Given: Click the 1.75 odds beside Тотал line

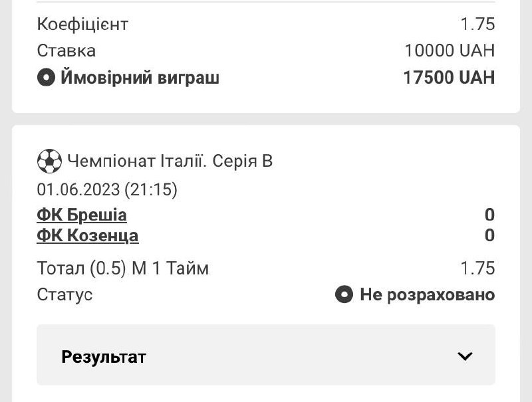Looking at the screenshot, I should tap(477, 268).
